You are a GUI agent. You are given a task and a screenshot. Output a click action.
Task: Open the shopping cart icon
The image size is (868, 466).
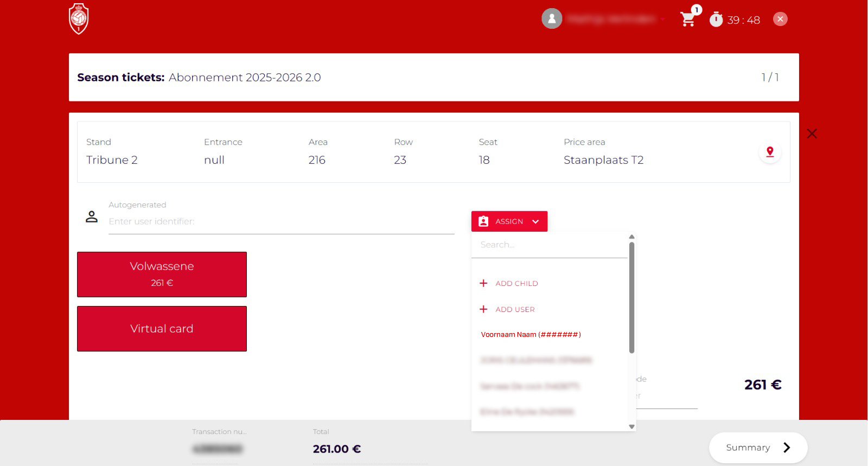tap(688, 20)
